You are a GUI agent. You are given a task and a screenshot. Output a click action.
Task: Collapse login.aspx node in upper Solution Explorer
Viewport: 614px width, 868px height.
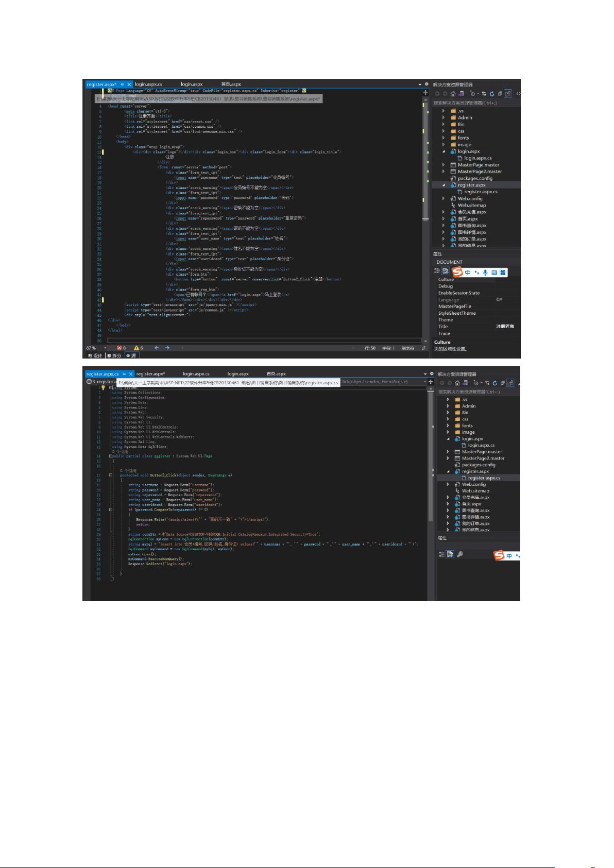(444, 151)
